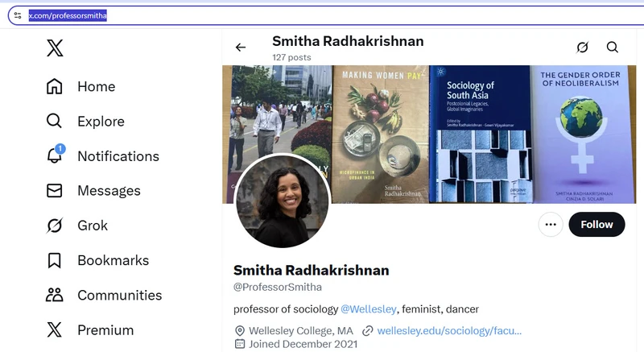Select the Explore menu label
Image resolution: width=644 pixels, height=352 pixels.
tap(101, 122)
